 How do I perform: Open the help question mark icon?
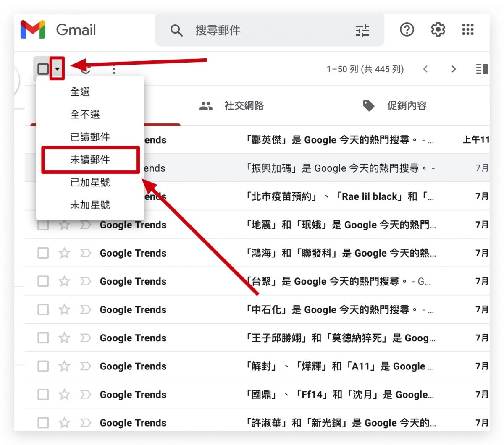(407, 29)
